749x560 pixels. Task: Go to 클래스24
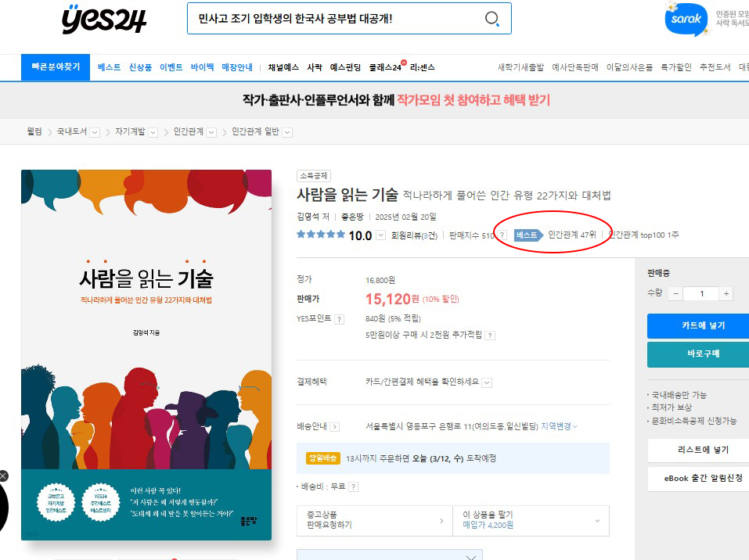click(385, 67)
